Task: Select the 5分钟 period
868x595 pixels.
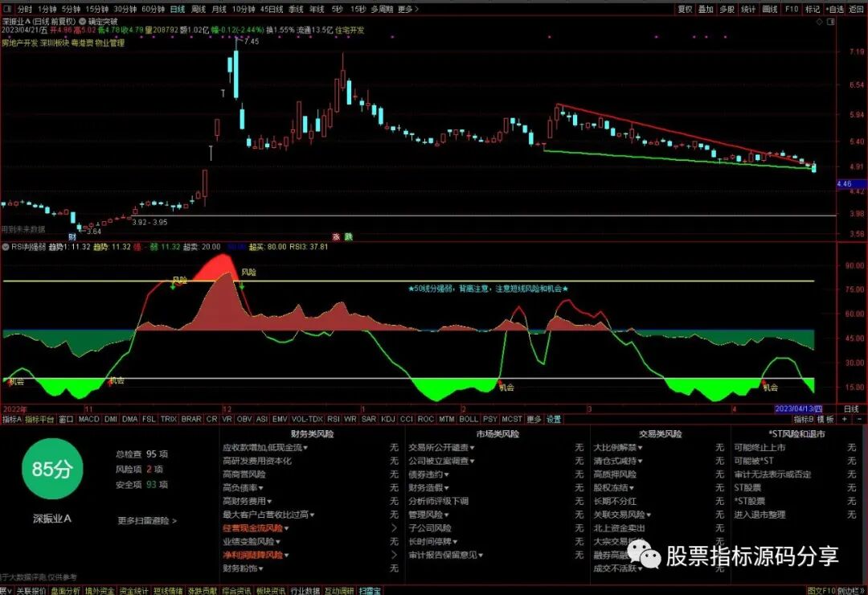Action: click(71, 9)
